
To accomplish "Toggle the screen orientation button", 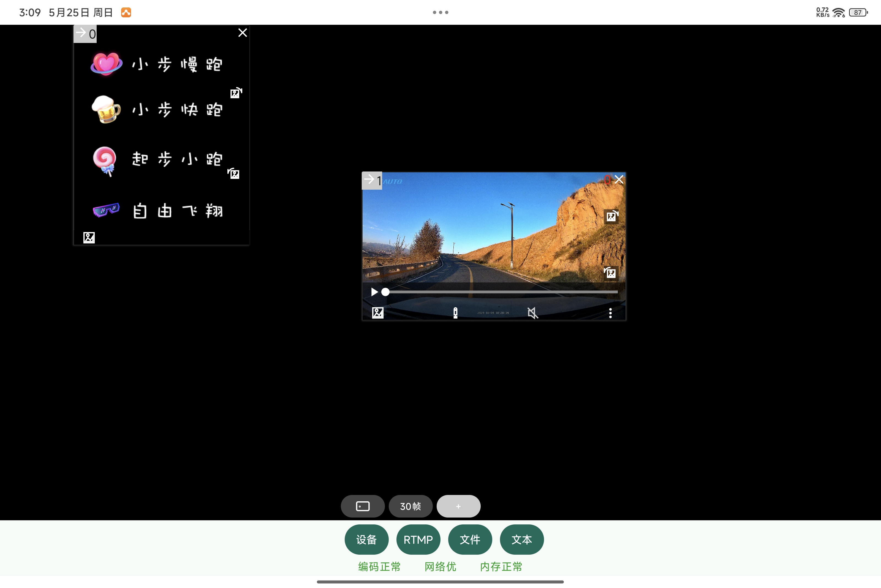I will [362, 506].
